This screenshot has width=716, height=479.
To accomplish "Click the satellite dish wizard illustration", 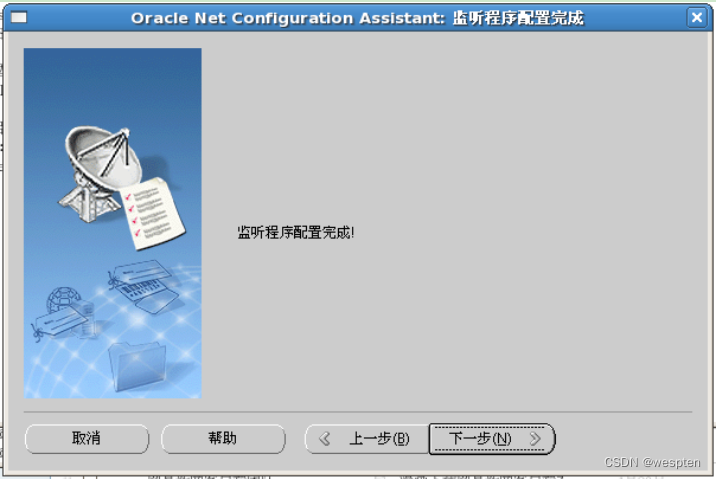I will tap(112, 223).
